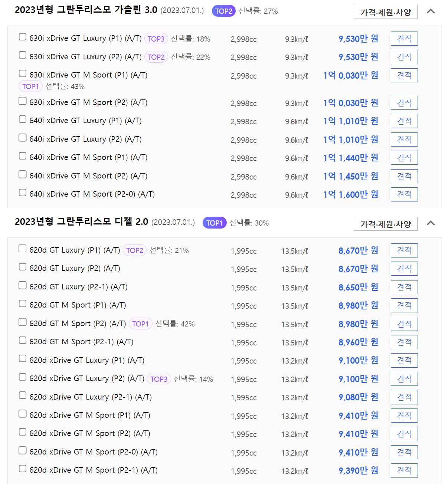The image size is (448, 489).
Task: Check 630i xDrive GT Luxury (P1) checkbox
Action: 23,37
